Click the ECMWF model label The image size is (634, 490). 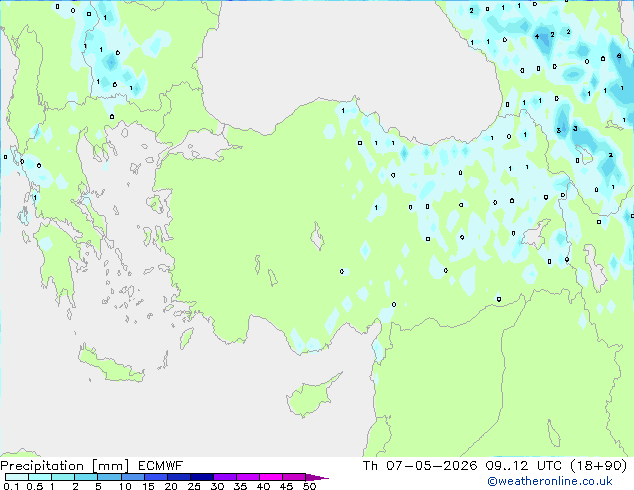point(161,466)
